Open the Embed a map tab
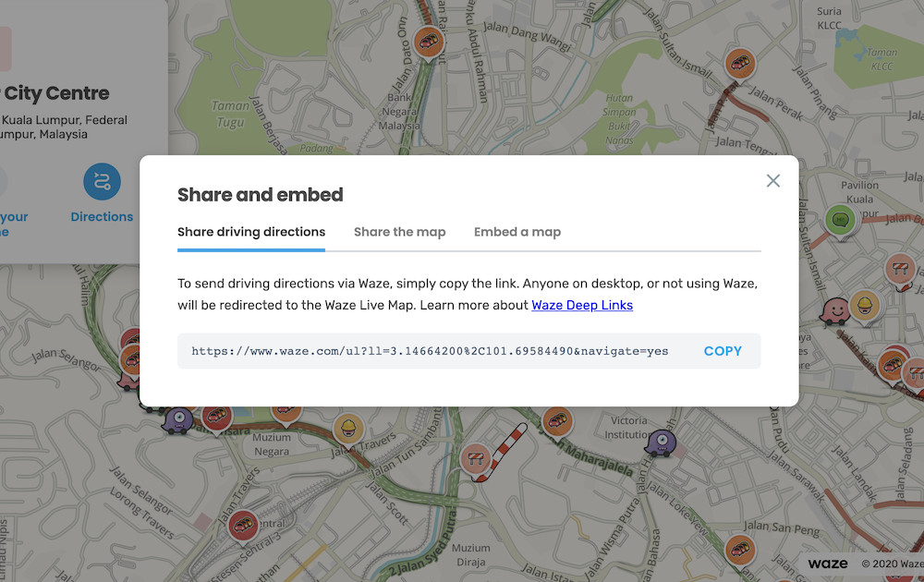 click(517, 232)
